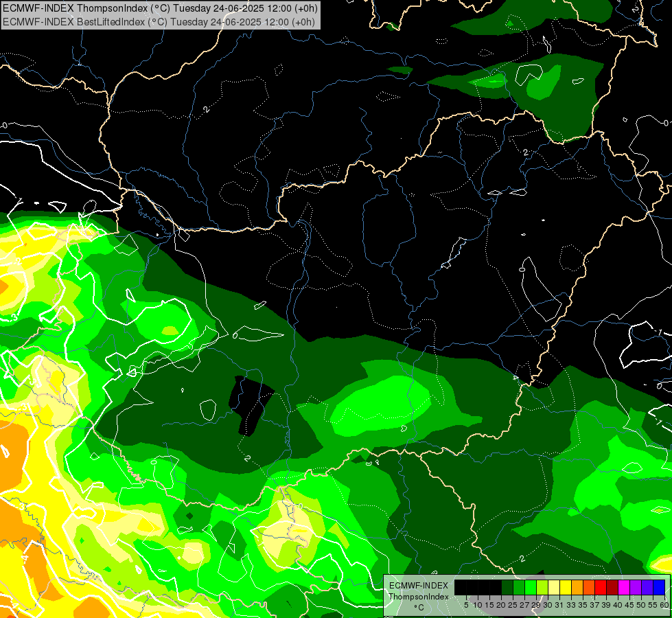Click the legend tick label '55'

(x=653, y=605)
